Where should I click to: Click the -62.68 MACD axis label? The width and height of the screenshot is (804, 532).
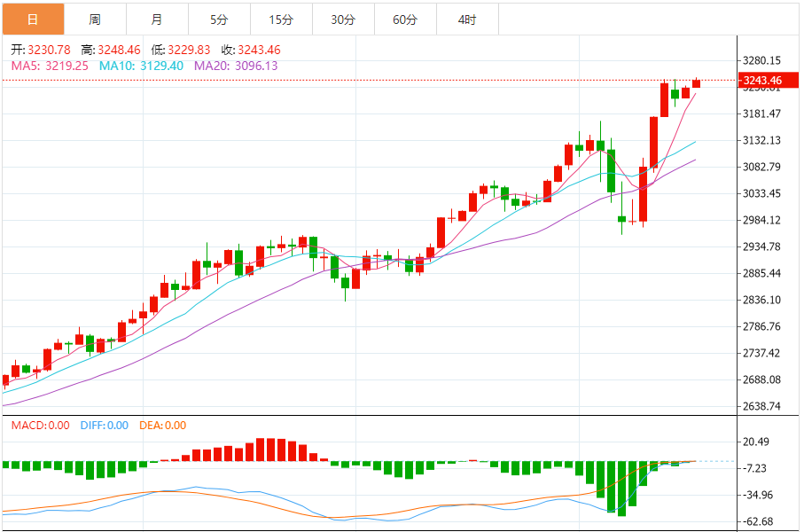(x=756, y=521)
